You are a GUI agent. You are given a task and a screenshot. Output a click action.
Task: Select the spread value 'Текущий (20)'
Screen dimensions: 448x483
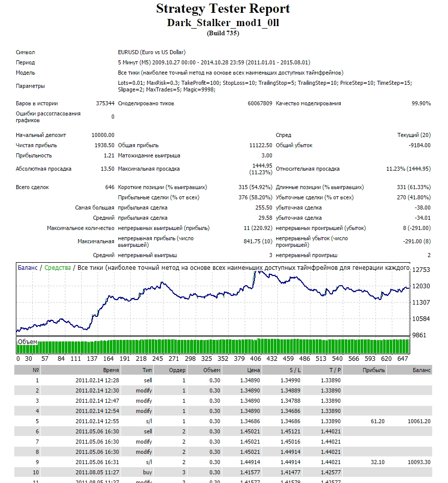414,135
